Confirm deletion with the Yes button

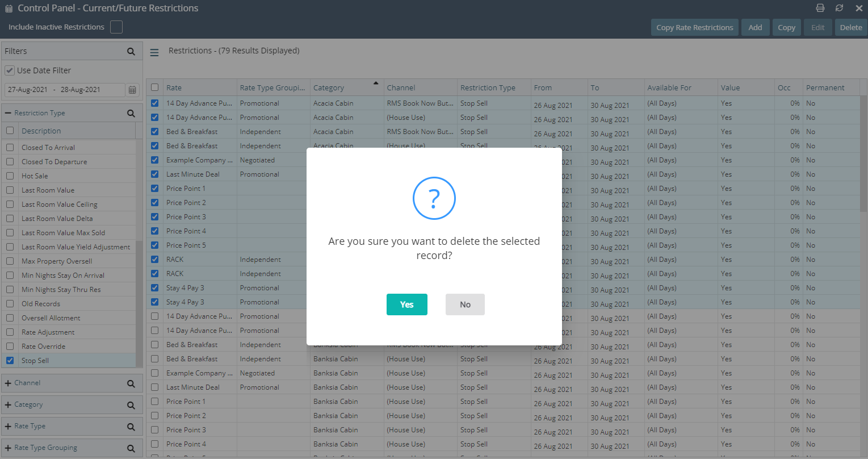[x=406, y=304]
